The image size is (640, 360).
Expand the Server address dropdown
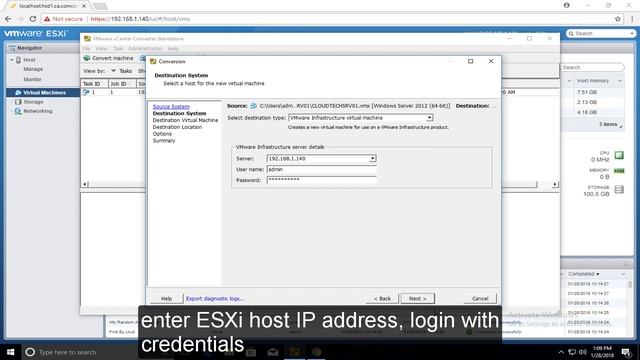[372, 158]
